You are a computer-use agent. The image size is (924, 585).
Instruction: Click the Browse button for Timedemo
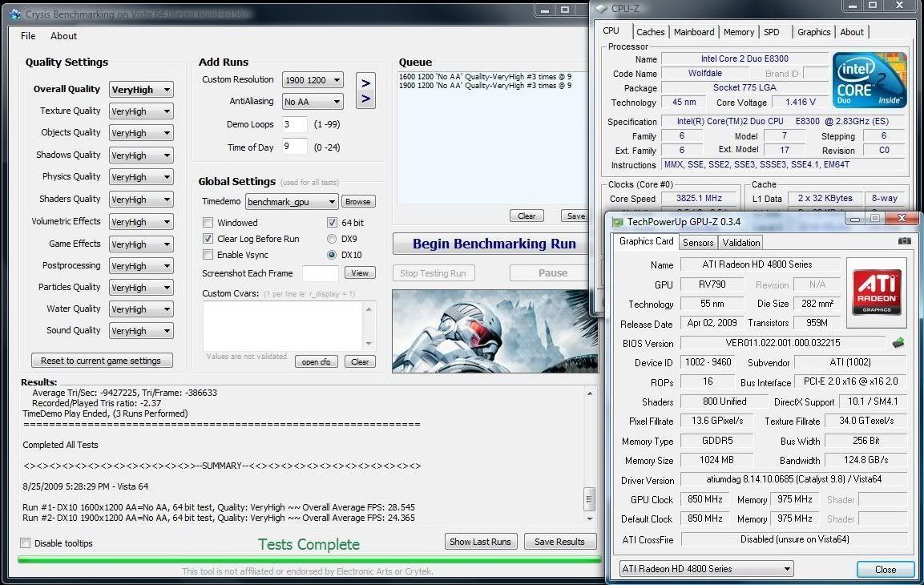click(x=357, y=201)
